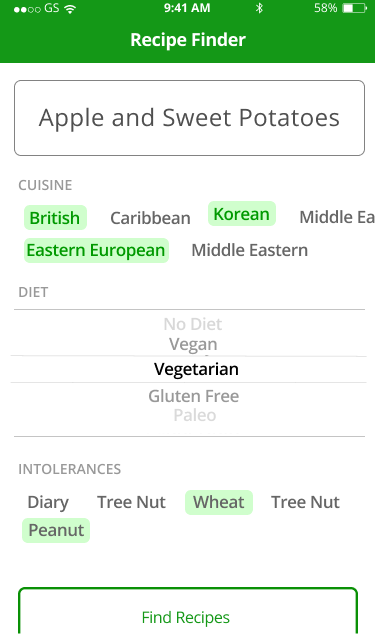
Task: Choose Vegan in the diet picker
Action: pyautogui.click(x=193, y=344)
